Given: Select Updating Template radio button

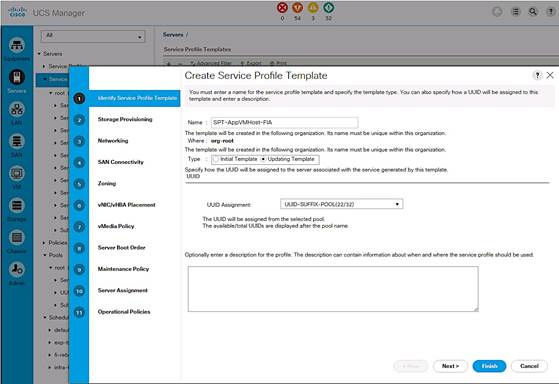Looking at the screenshot, I should [x=263, y=159].
